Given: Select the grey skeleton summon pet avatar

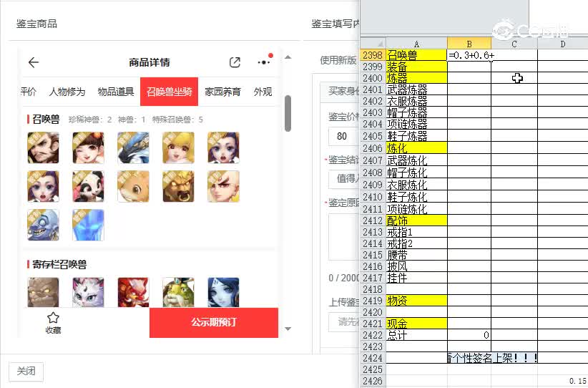Looking at the screenshot, I should (x=43, y=225).
